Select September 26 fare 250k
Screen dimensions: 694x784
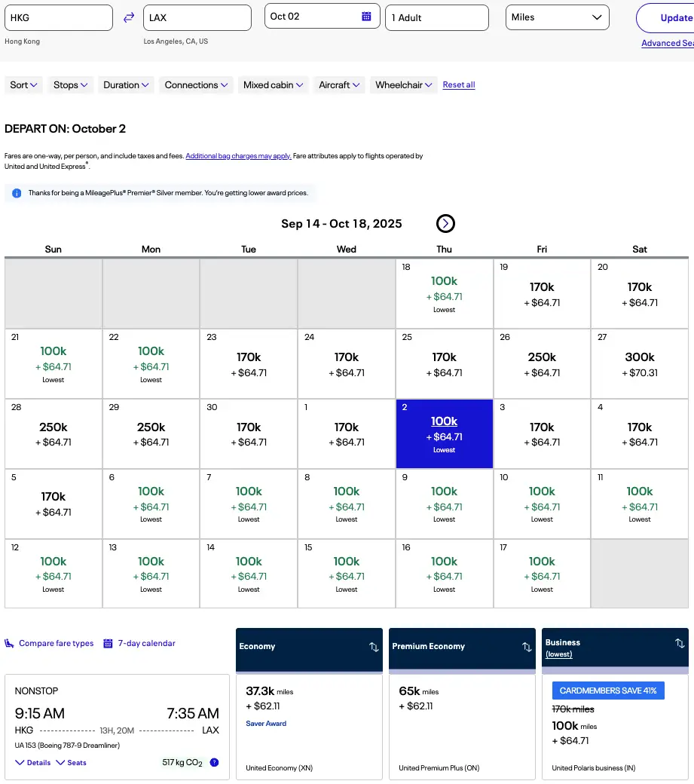542,363
